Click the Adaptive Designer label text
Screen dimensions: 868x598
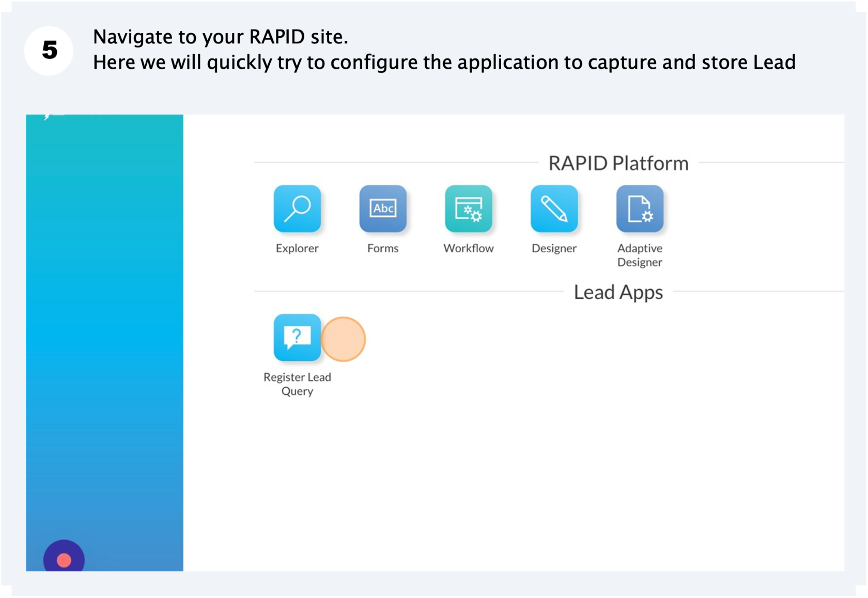pos(640,255)
